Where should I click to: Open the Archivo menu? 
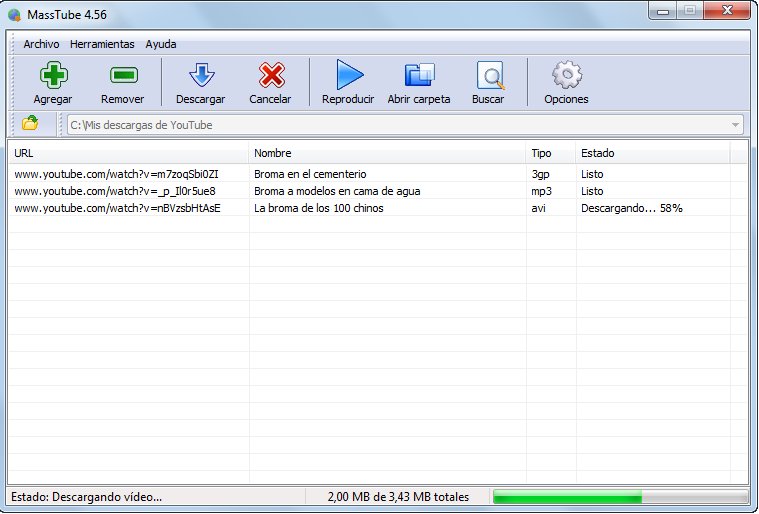[41, 44]
